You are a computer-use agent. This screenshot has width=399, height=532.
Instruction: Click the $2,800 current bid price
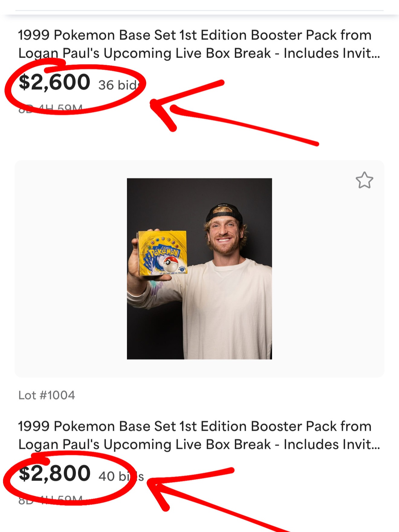54,473
